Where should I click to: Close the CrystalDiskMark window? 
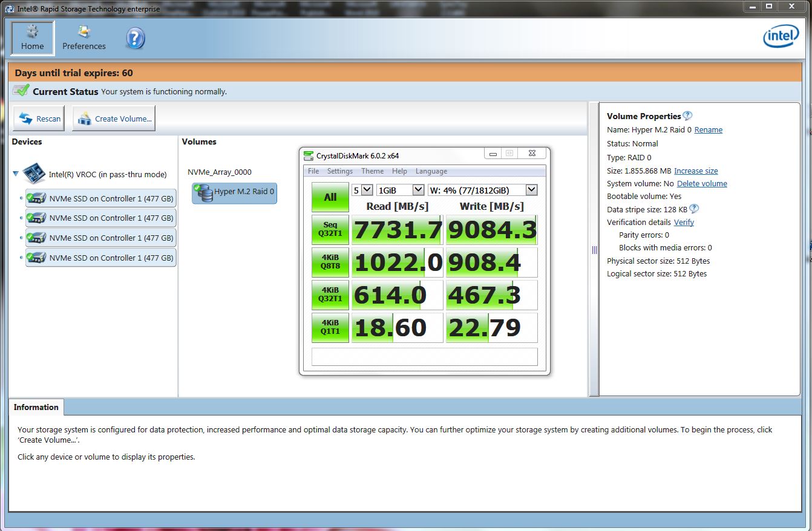(531, 154)
